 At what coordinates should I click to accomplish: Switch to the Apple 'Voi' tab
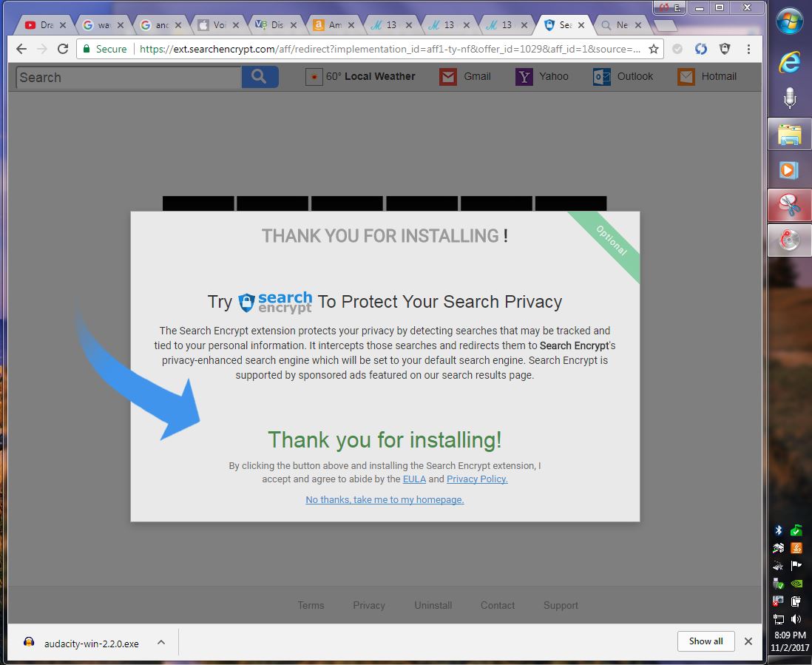point(217,25)
